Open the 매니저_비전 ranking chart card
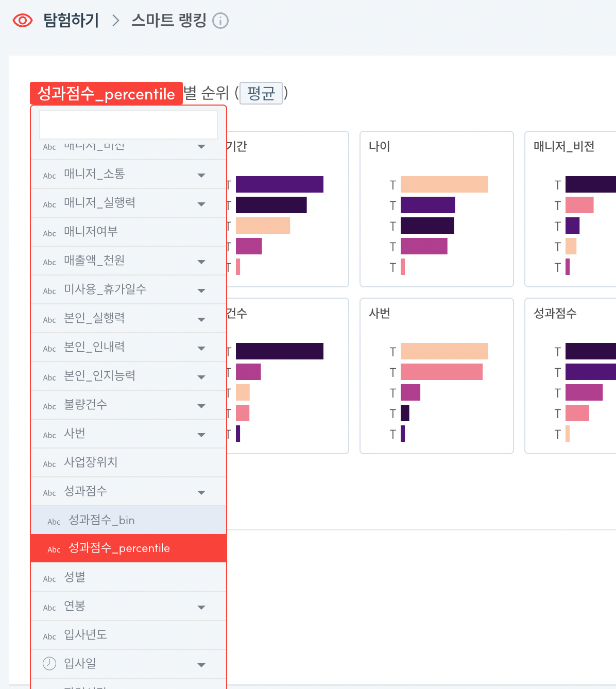The image size is (616, 689). pos(570,209)
